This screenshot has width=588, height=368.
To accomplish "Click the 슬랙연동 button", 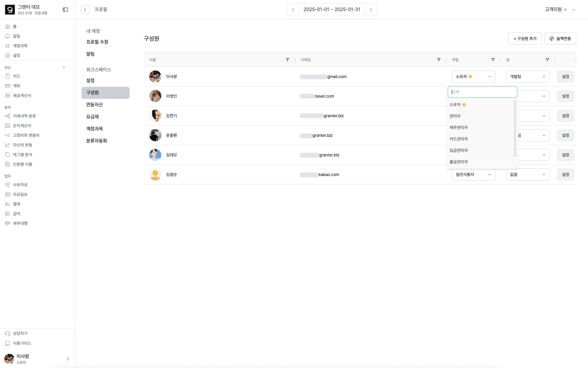I will 560,39.
